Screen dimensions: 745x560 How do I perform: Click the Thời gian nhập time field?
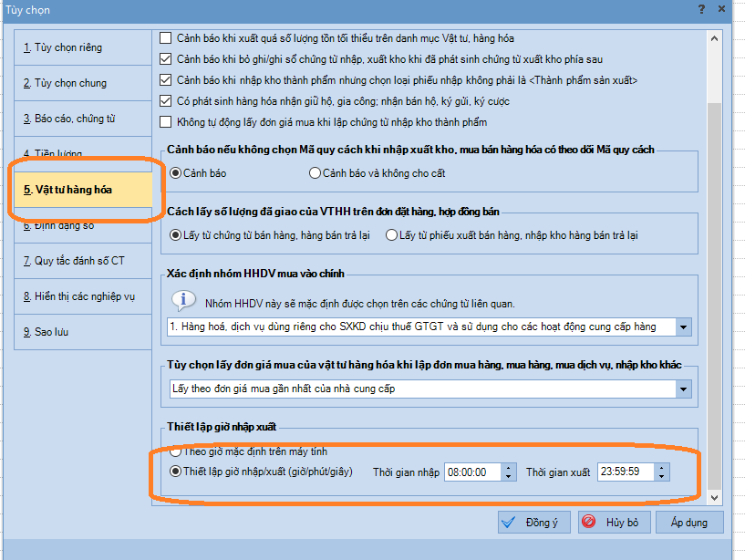[471, 472]
